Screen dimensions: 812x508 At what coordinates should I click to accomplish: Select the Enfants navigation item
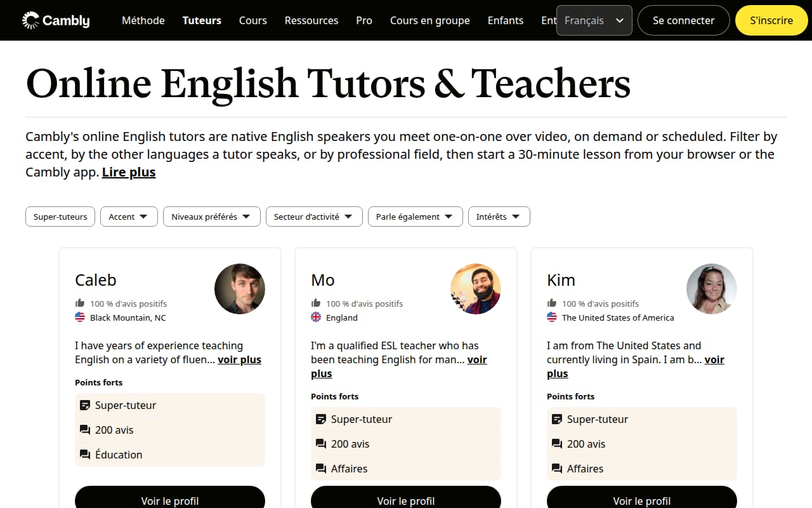coord(506,20)
